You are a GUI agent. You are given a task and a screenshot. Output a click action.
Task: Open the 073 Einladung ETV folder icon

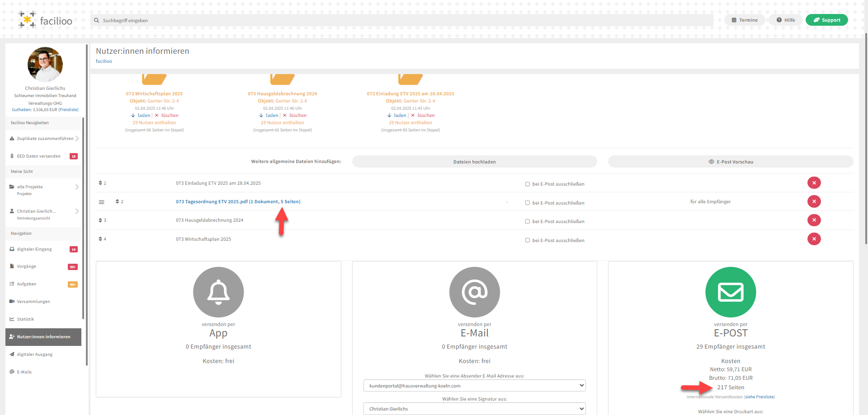coord(410,79)
